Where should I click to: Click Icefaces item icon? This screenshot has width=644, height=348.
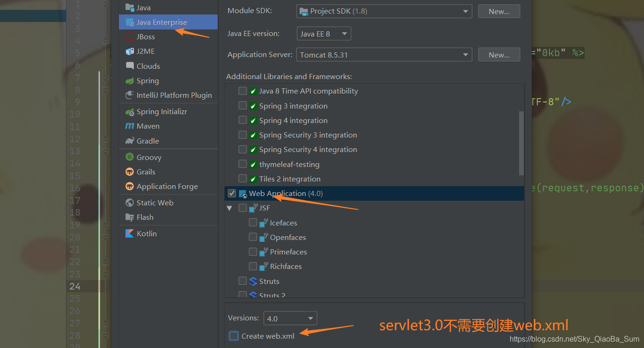(x=264, y=223)
